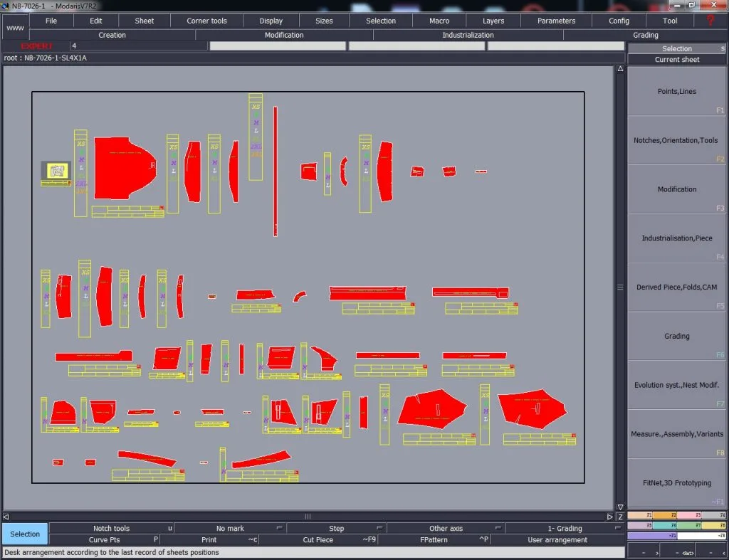
Task: Open the Selection menu in the menu bar
Action: 381,21
